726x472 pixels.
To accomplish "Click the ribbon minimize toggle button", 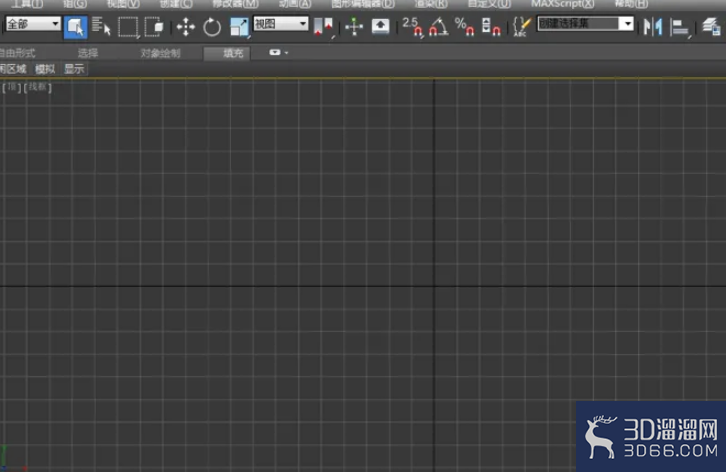I will (275, 52).
